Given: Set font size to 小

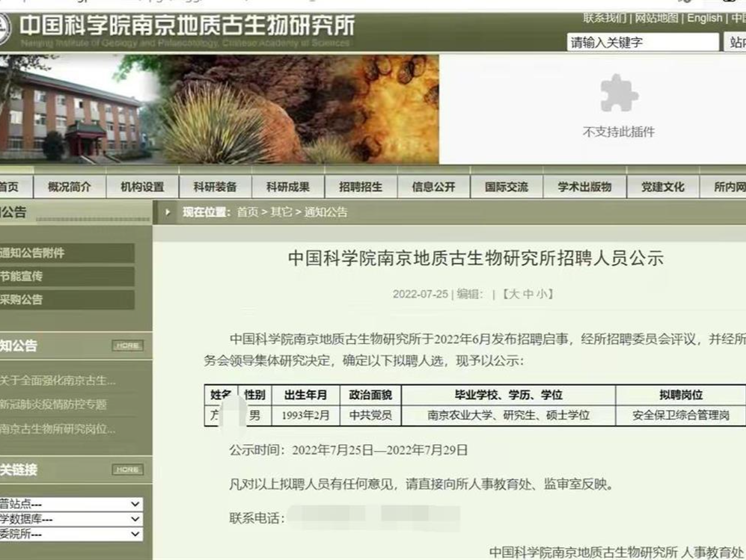Looking at the screenshot, I should (x=542, y=295).
